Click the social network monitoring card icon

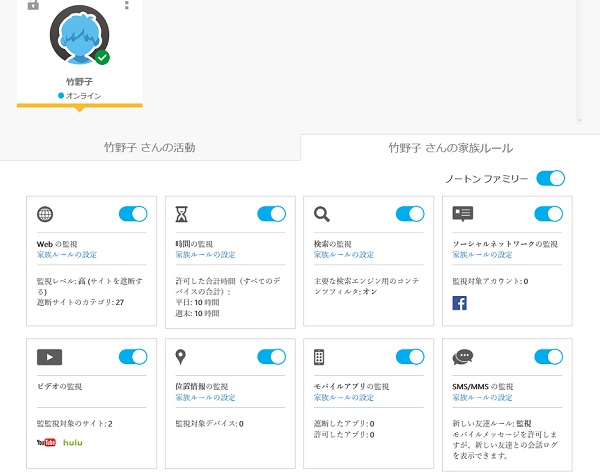coord(463,214)
